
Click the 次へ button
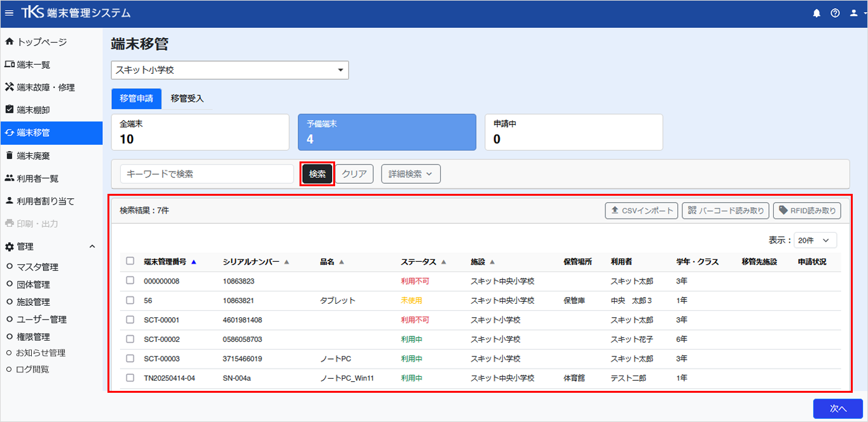point(838,409)
